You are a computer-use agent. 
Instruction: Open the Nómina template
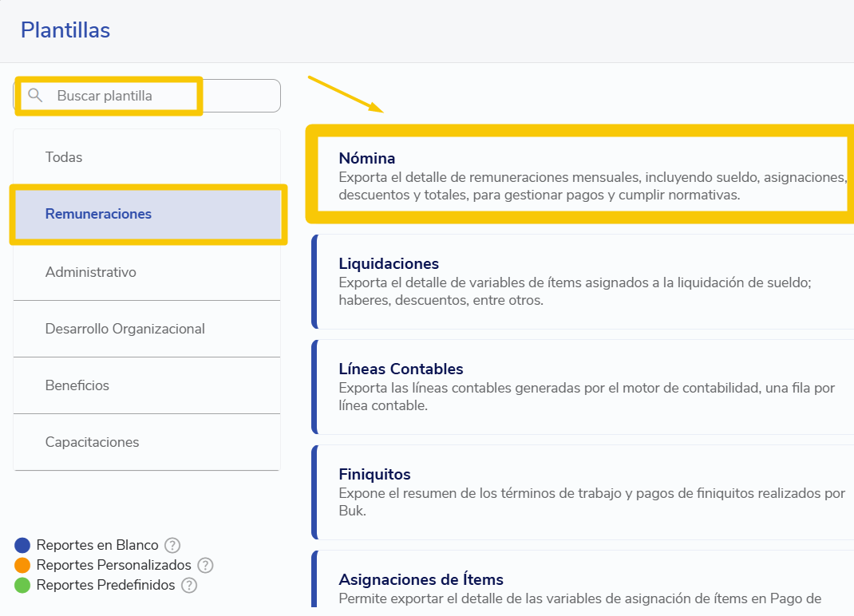tap(583, 175)
